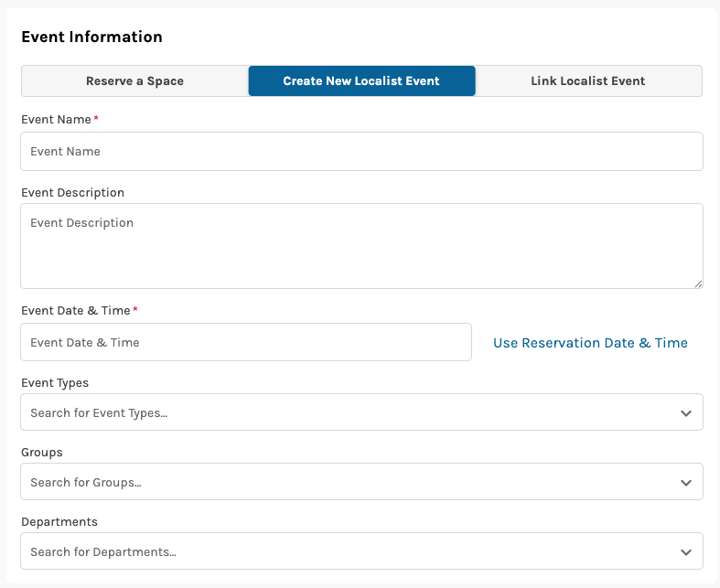This screenshot has width=720, height=588.
Task: Expand the Departments dropdown chevron
Action: coord(686,552)
